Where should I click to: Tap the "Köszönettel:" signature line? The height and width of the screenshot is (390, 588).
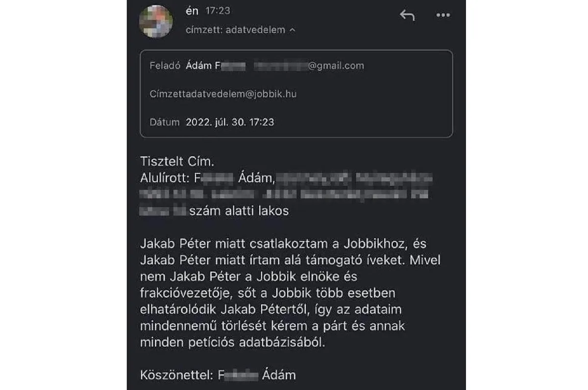point(176,376)
